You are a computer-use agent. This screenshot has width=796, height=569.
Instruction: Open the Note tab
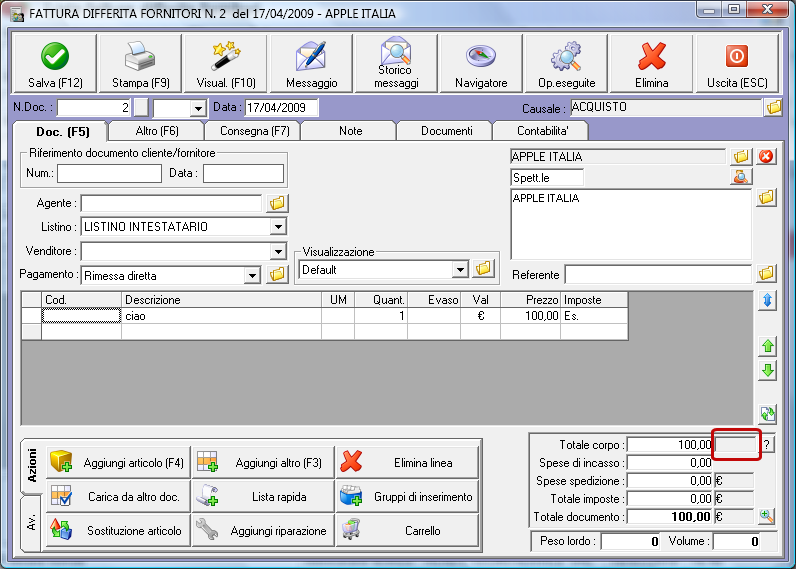coord(350,131)
